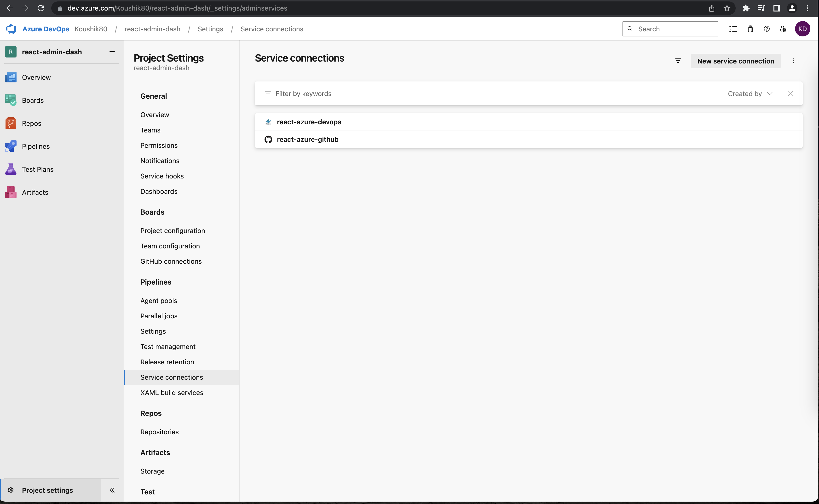Go to Test Plans section
Screen dimensions: 819x504
(38, 169)
